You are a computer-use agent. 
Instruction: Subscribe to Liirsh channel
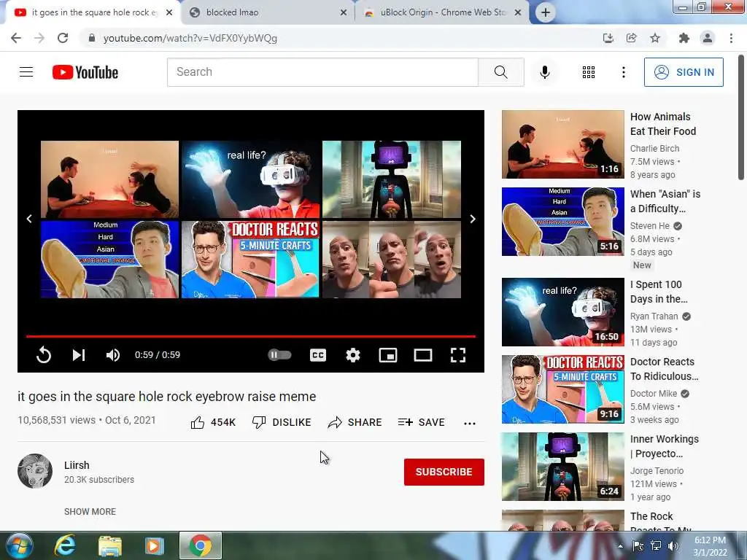point(444,472)
